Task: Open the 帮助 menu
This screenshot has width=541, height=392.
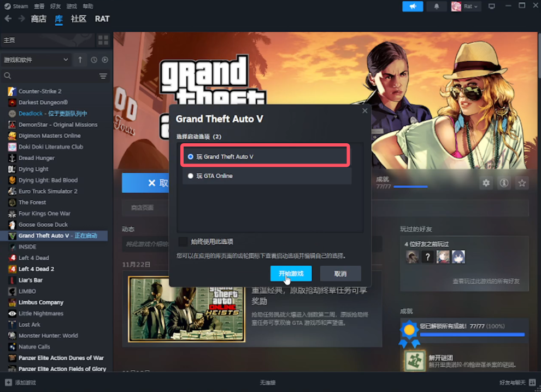Action: 87,6
